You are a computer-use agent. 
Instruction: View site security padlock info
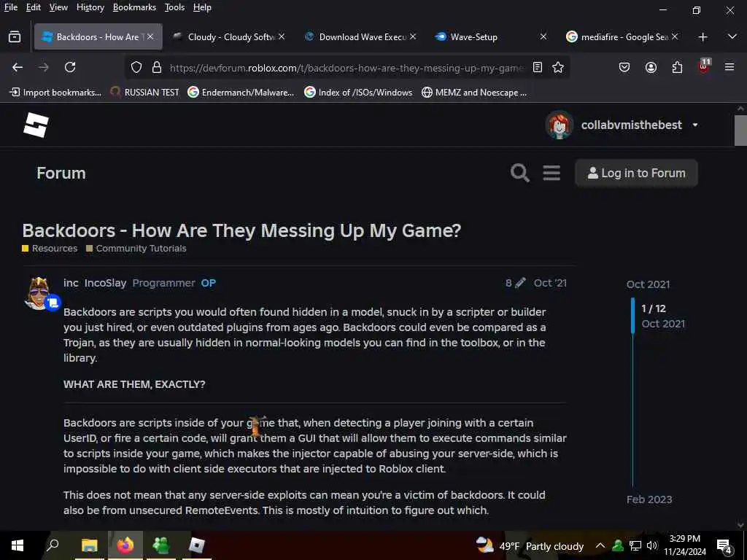tap(157, 68)
